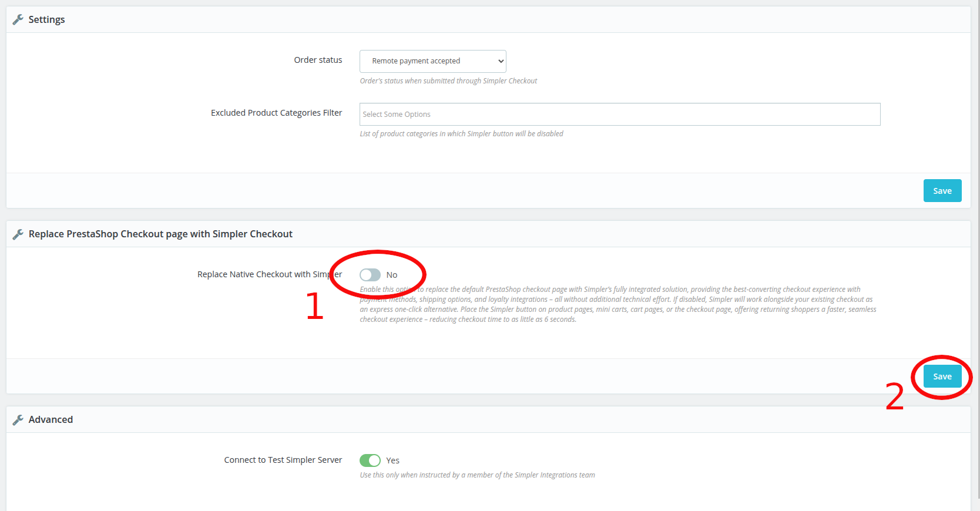Click the "Settings" panel heading text
This screenshot has width=980, height=511.
[x=47, y=20]
